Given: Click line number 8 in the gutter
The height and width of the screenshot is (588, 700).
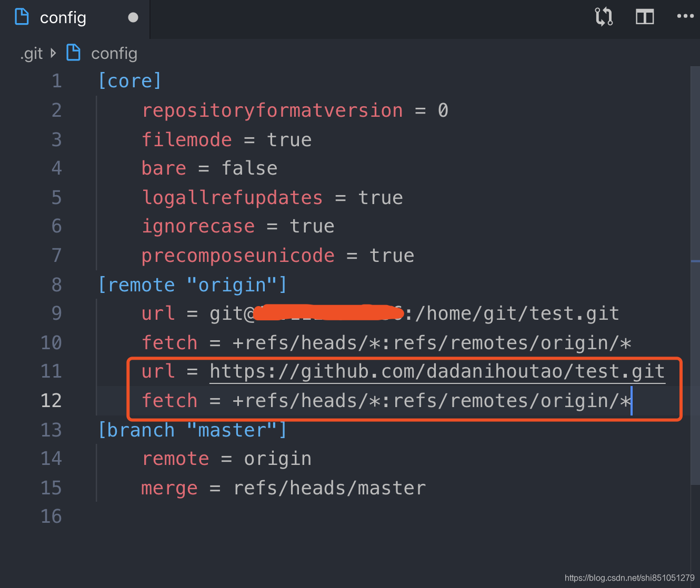Looking at the screenshot, I should coord(57,285).
